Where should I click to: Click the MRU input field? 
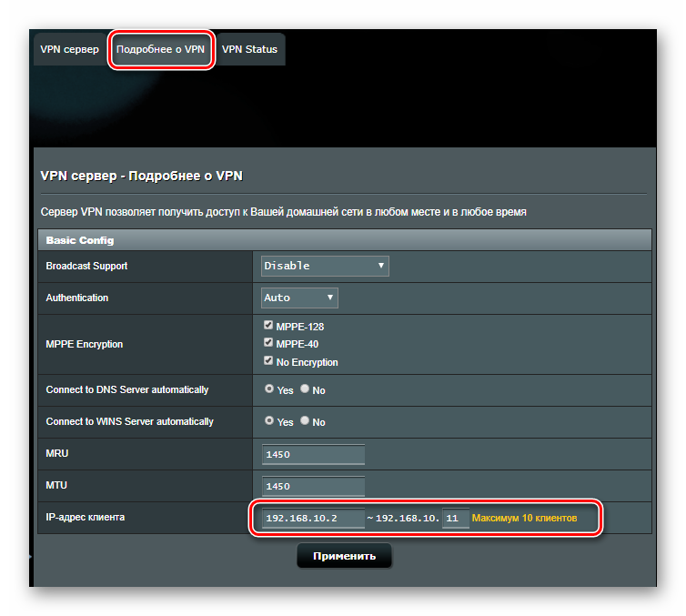(x=313, y=455)
